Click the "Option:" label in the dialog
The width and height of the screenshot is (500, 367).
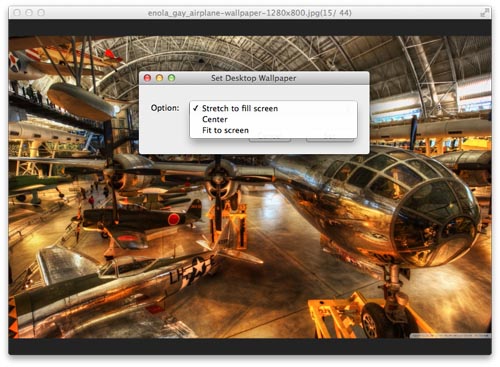(x=165, y=108)
